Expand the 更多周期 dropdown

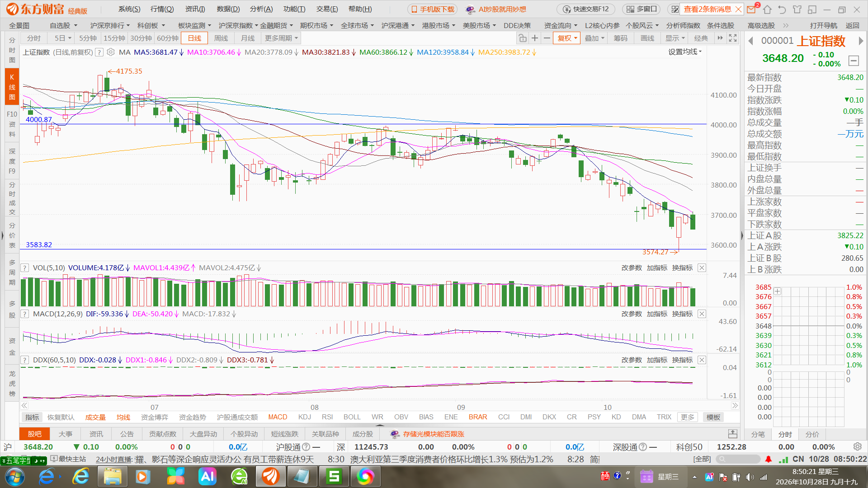(281, 38)
